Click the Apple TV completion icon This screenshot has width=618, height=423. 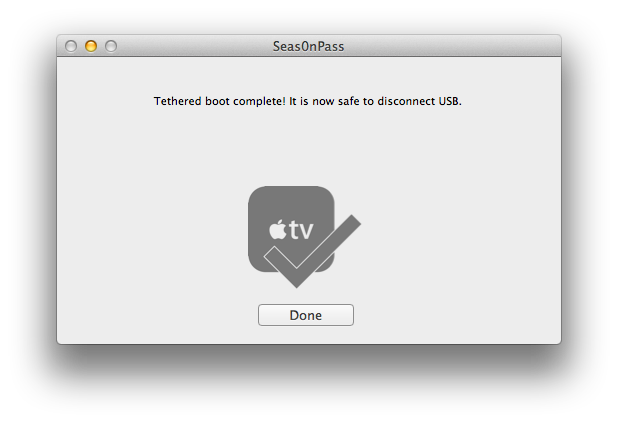[x=304, y=237]
